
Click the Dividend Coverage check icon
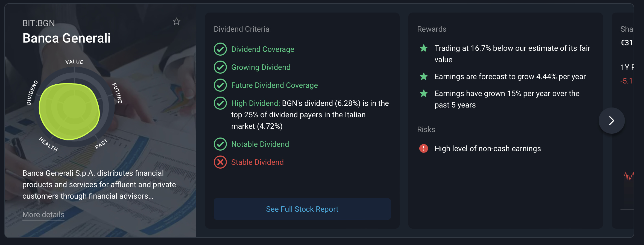click(x=220, y=49)
